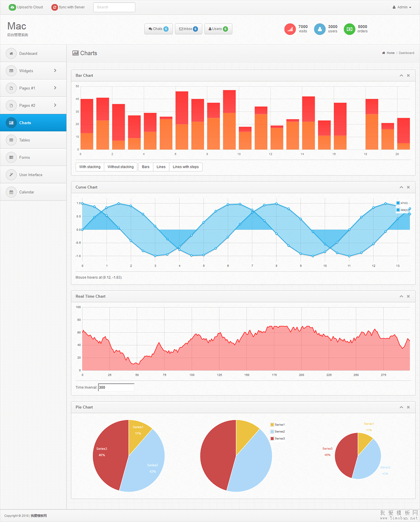The image size is (420, 522).
Task: Click the green orders money icon
Action: tap(349, 29)
